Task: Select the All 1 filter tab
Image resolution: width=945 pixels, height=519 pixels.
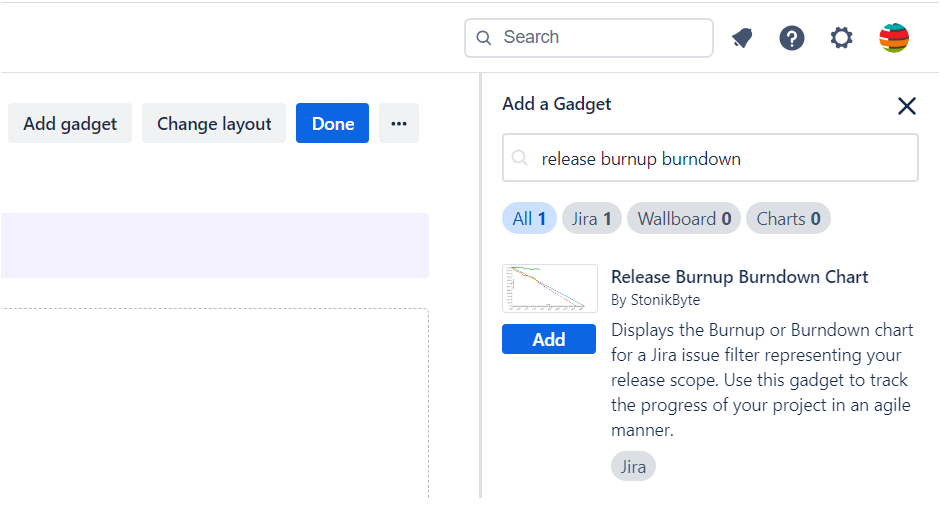Action: [x=529, y=218]
